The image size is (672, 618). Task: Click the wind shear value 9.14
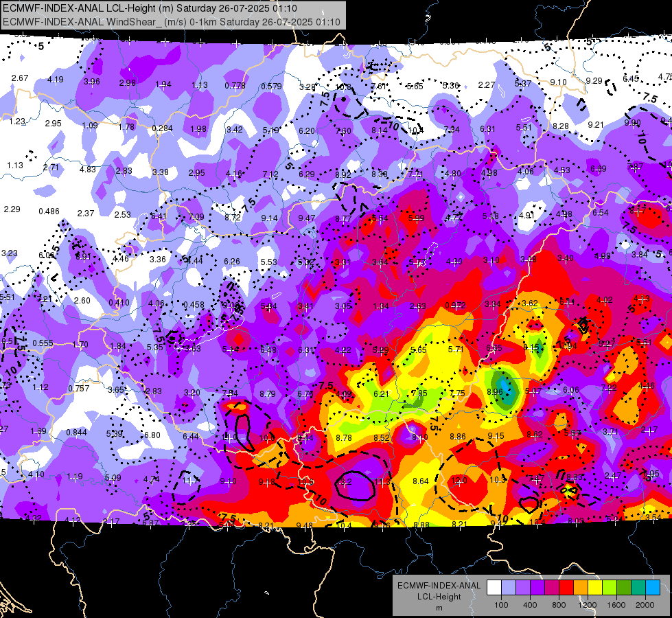pyautogui.click(x=270, y=218)
